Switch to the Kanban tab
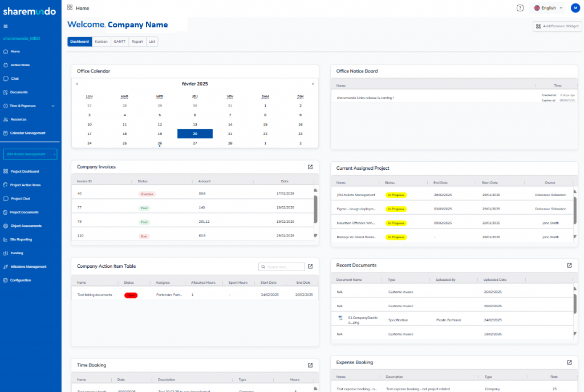This screenshot has height=392, width=584. [101, 42]
